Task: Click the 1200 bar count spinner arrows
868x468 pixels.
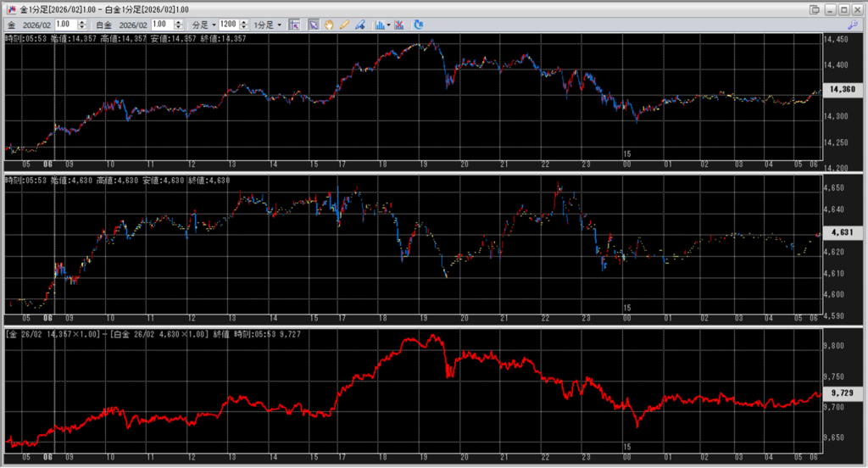Action: 244,25
